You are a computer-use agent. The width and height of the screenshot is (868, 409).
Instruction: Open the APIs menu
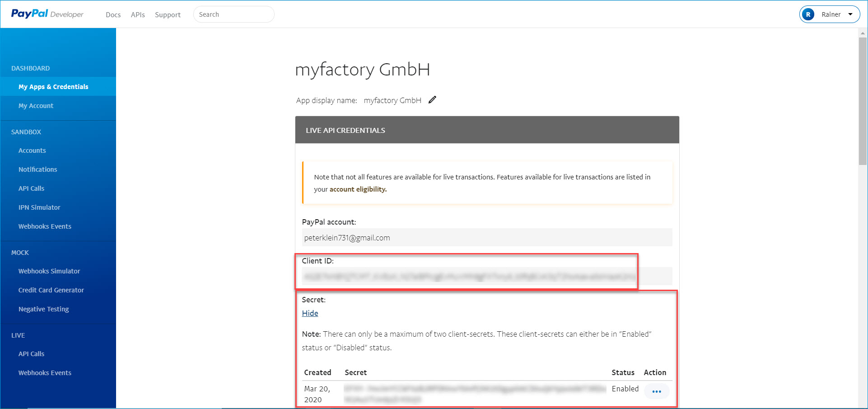[x=138, y=15]
